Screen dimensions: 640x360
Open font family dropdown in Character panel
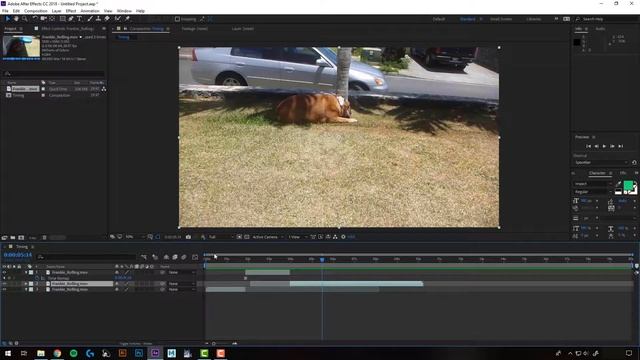pyautogui.click(x=593, y=184)
